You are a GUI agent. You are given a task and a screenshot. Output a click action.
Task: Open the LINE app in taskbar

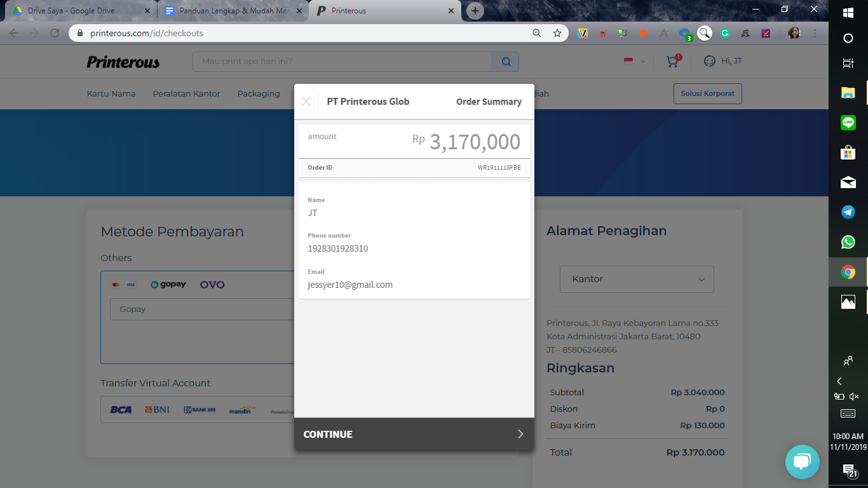(x=848, y=123)
